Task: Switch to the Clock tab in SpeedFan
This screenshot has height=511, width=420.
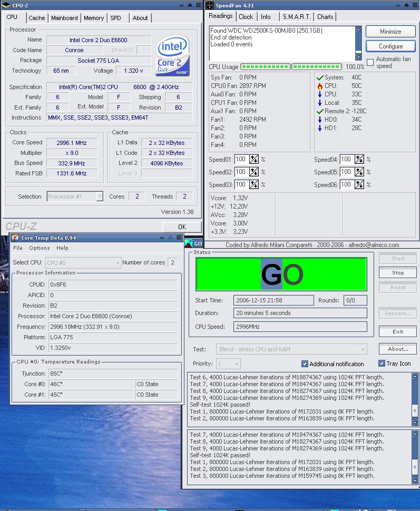Action: point(246,17)
